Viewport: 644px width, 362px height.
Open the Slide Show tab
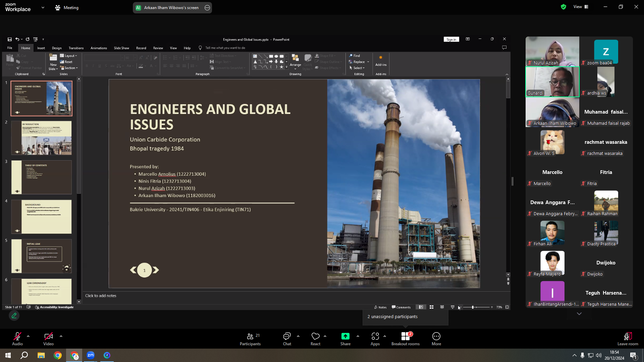(121, 48)
